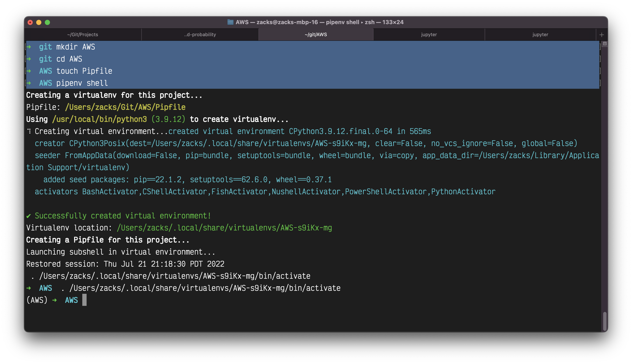Click the green prompt arrow before 'git mkdir AWS'
The height and width of the screenshot is (364, 632).
point(29,47)
